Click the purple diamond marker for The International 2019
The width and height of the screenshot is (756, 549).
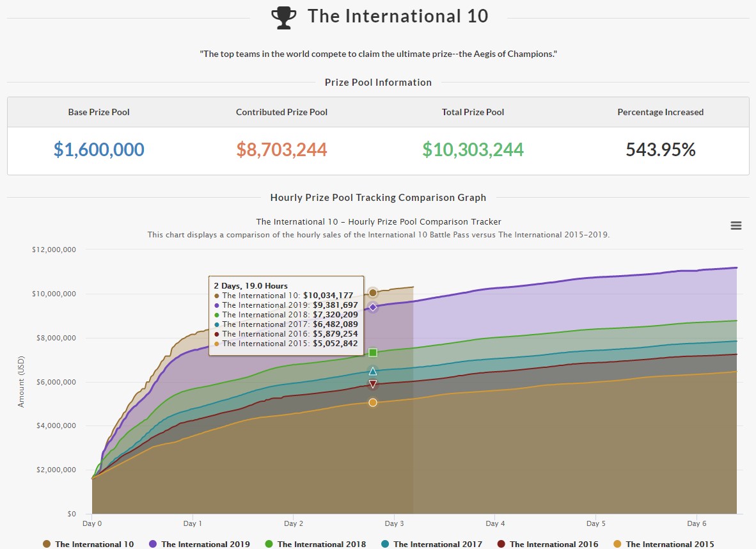373,306
